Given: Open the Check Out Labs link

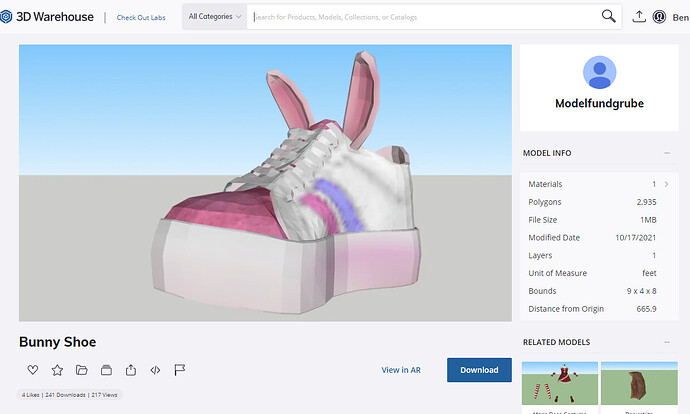Looking at the screenshot, I should point(141,18).
